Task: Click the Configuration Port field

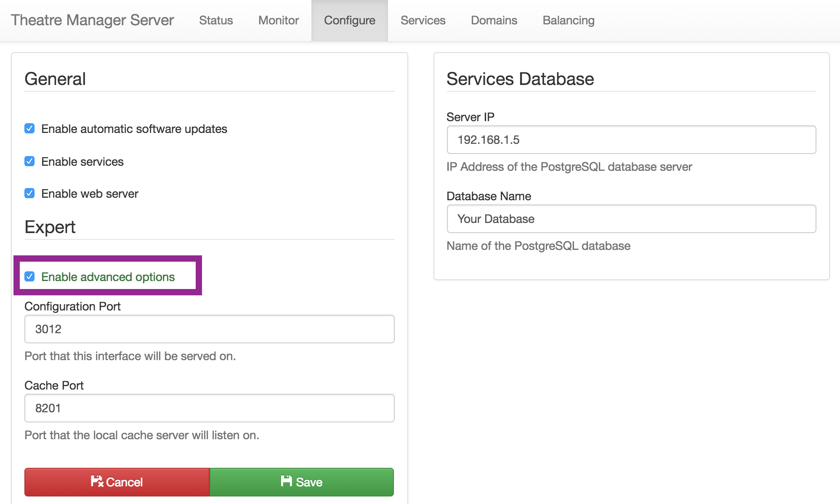Action: 210,329
